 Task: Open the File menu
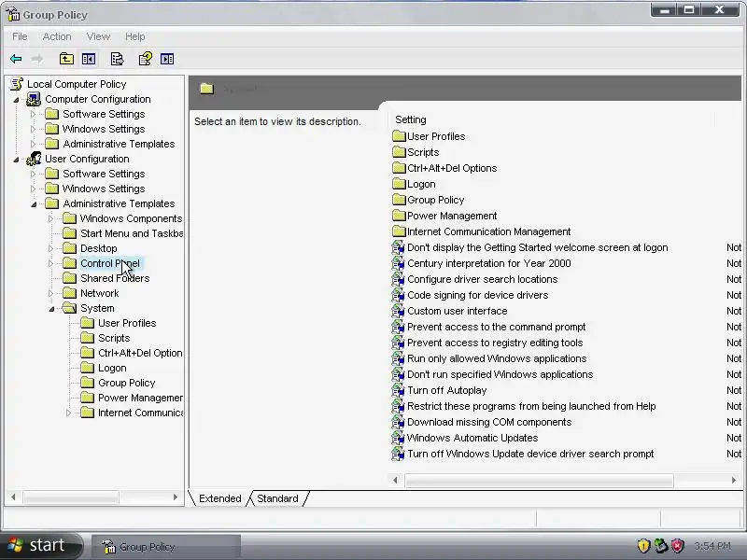point(20,36)
